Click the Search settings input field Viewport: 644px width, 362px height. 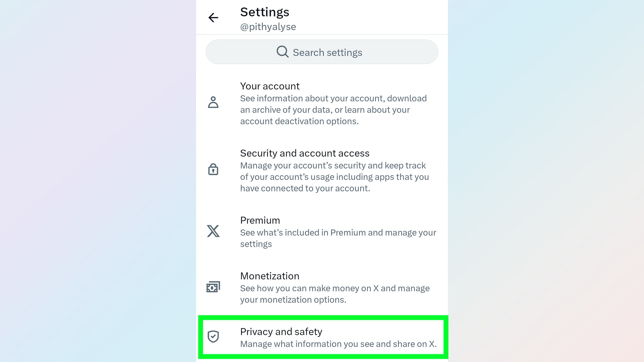click(x=322, y=52)
